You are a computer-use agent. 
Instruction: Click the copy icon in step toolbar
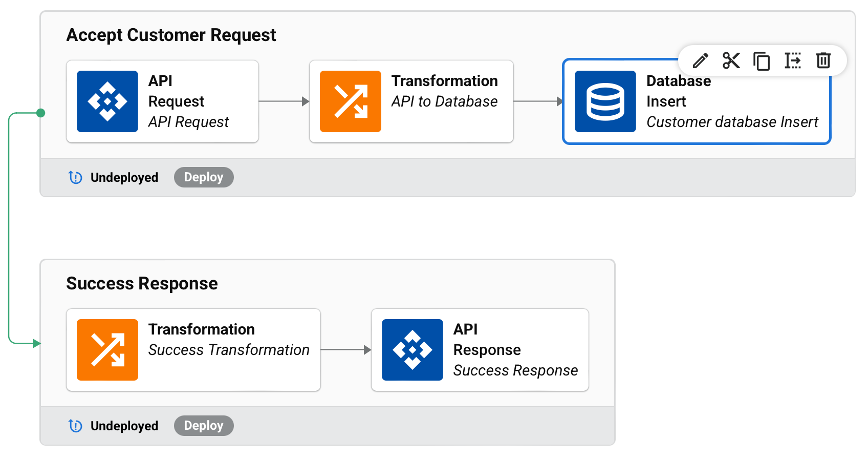click(x=762, y=61)
